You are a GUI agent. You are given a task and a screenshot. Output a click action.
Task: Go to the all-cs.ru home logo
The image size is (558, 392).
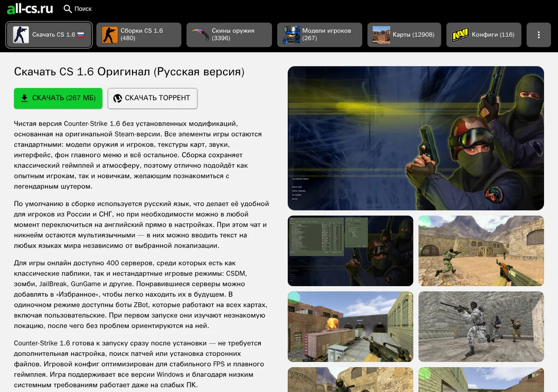pyautogui.click(x=30, y=9)
